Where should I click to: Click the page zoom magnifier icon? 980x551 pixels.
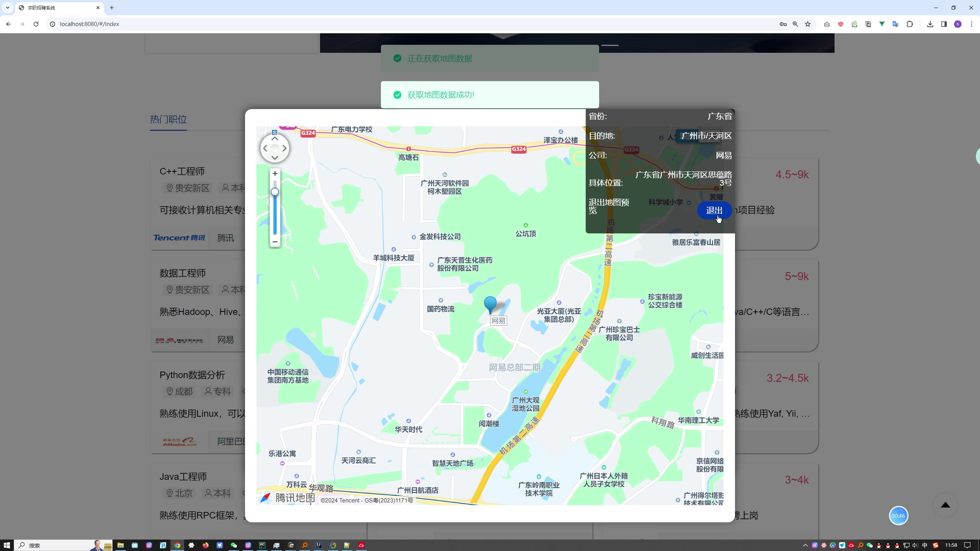[795, 24]
